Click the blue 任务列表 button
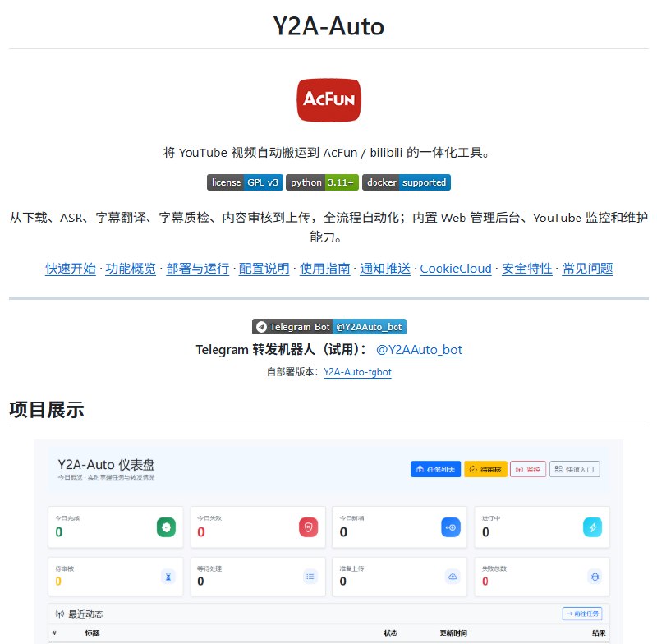The width and height of the screenshot is (657, 644). [x=436, y=469]
